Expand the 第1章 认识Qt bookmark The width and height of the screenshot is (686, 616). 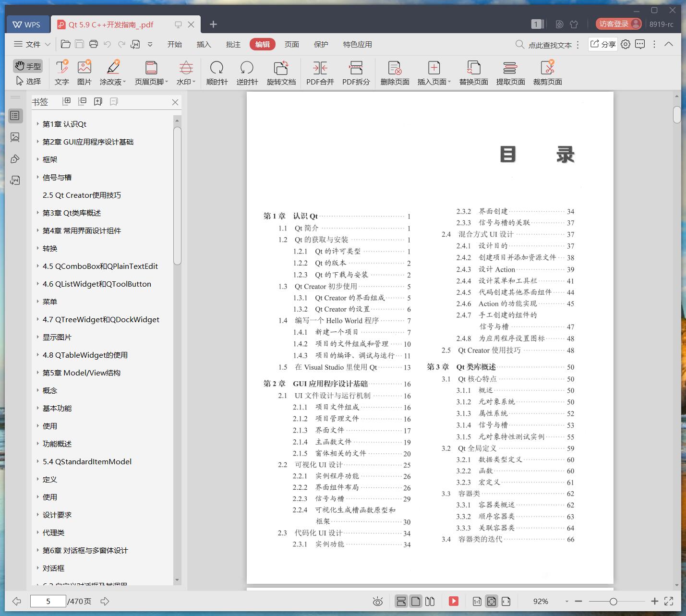(37, 124)
